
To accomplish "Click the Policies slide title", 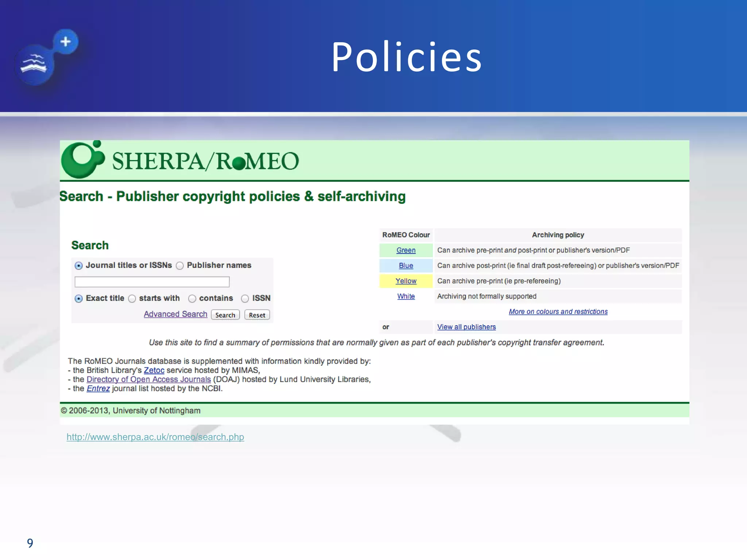I will [407, 57].
